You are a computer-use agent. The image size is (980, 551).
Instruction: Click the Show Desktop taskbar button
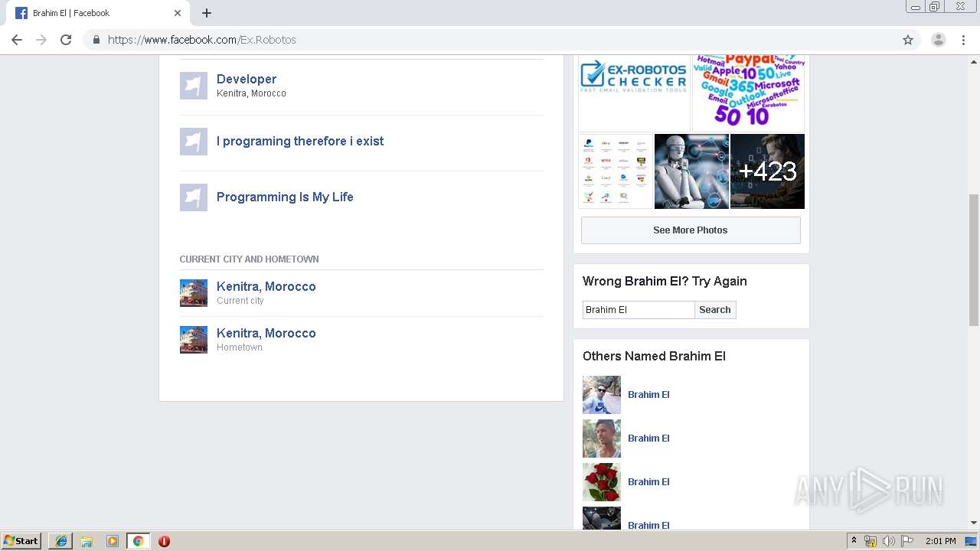[972, 541]
